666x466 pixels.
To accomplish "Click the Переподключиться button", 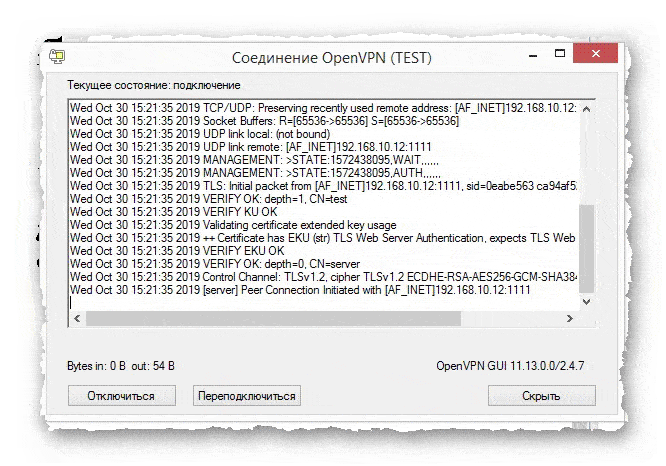I will click(247, 395).
